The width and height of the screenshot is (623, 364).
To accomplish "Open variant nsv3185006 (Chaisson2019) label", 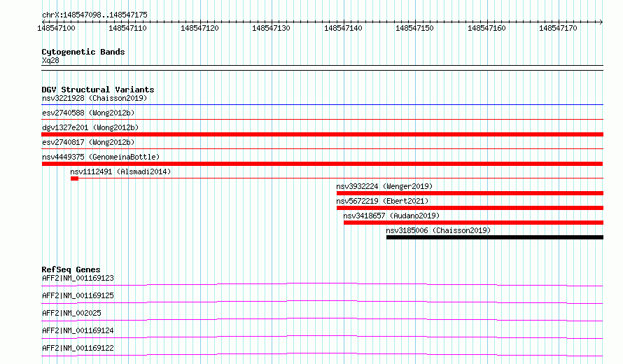I will 438,230.
